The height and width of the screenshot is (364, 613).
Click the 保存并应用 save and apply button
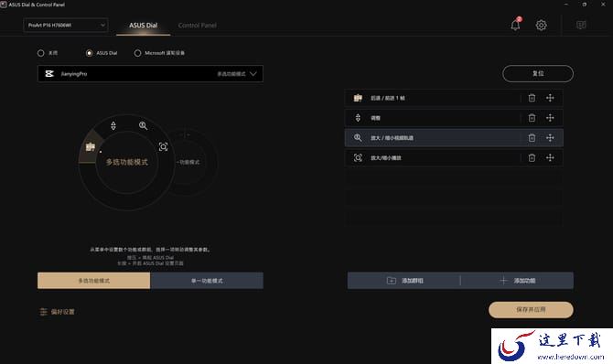tap(531, 309)
